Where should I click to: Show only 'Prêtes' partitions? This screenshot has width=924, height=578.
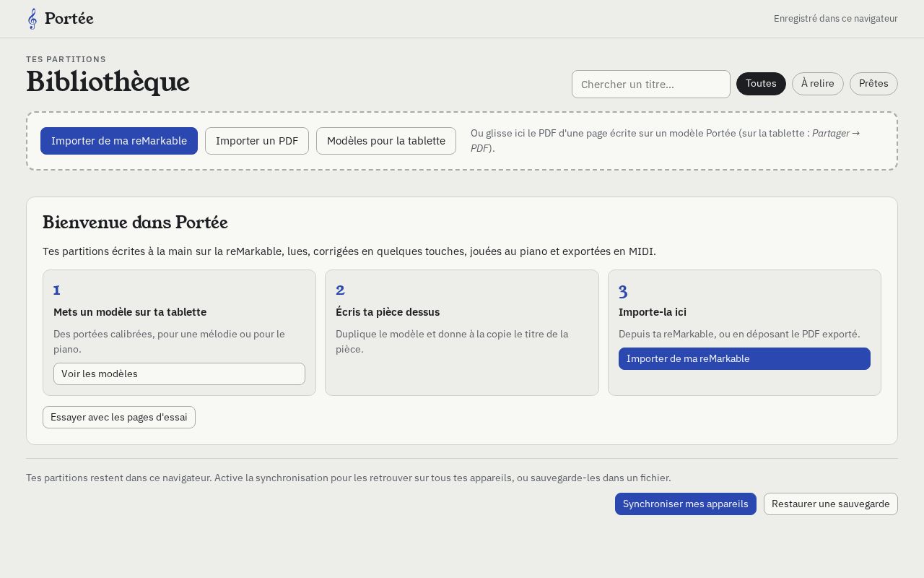(873, 84)
